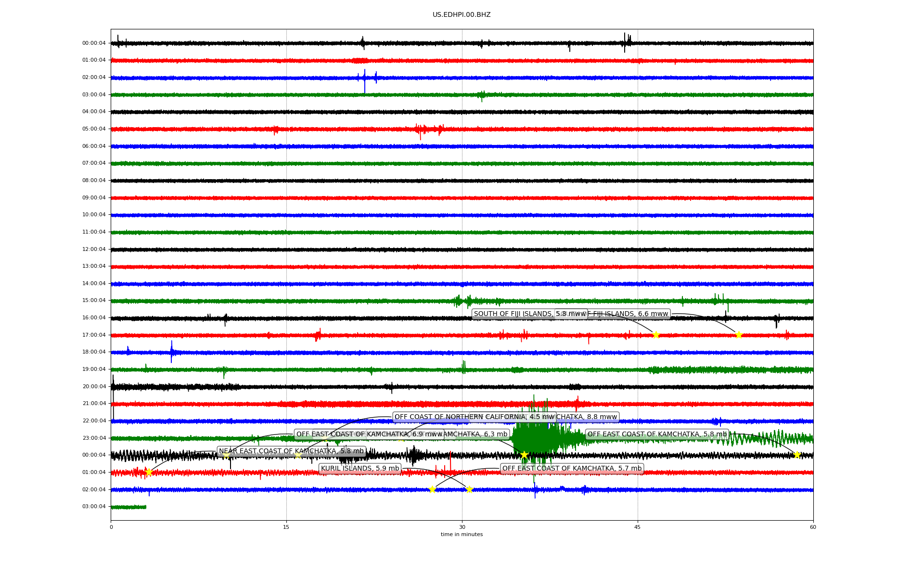Screen dimensions: 924x578
Task: Click the 'time in minutes' axis label
Action: [x=462, y=534]
